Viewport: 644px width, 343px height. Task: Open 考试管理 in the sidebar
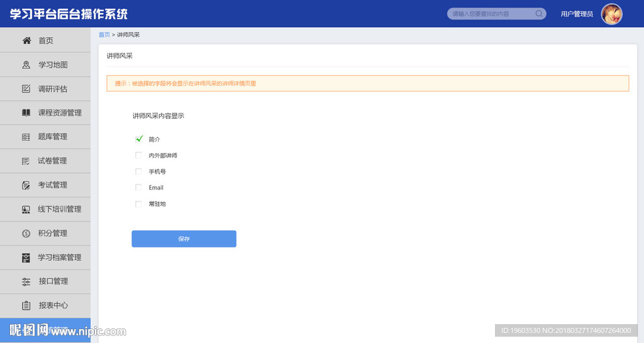45,185
